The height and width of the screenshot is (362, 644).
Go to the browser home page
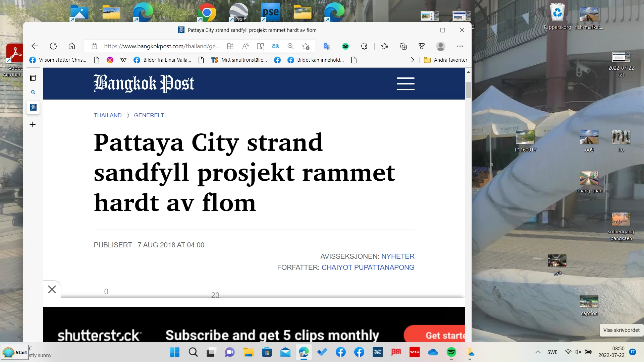coord(72,46)
